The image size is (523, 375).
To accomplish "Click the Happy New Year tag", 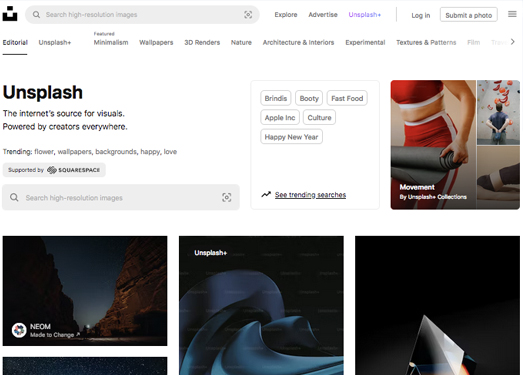I will pyautogui.click(x=291, y=137).
